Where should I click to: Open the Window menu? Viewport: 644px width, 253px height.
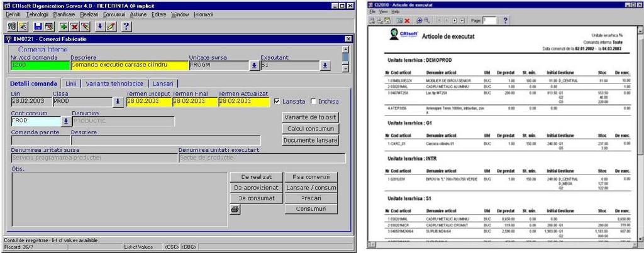[180, 14]
